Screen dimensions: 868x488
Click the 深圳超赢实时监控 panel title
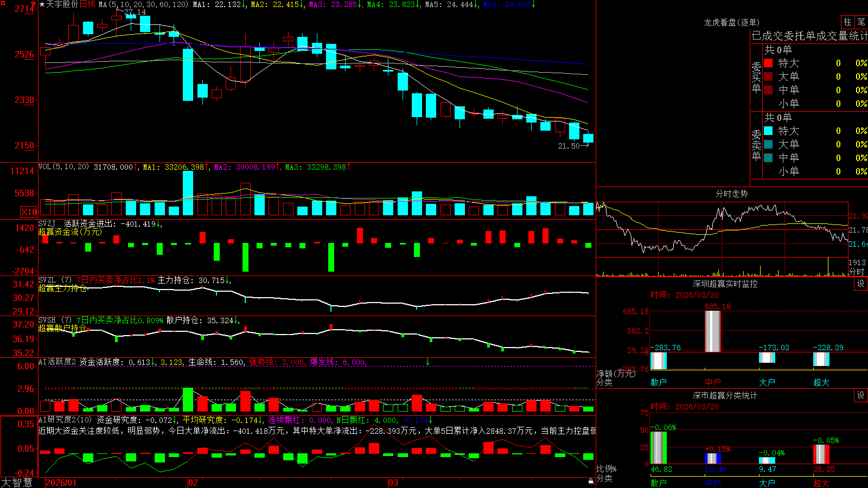[725, 284]
